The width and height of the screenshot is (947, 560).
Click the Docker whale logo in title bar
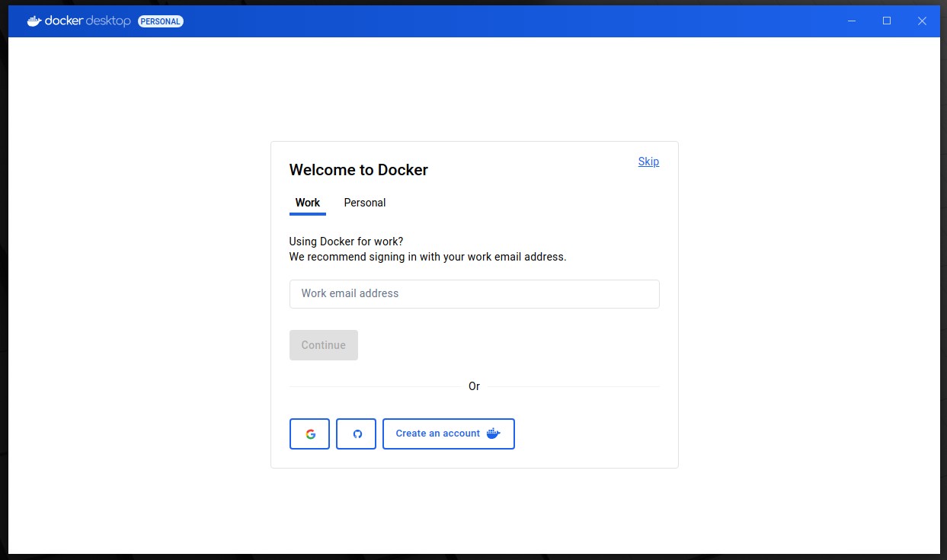(34, 21)
